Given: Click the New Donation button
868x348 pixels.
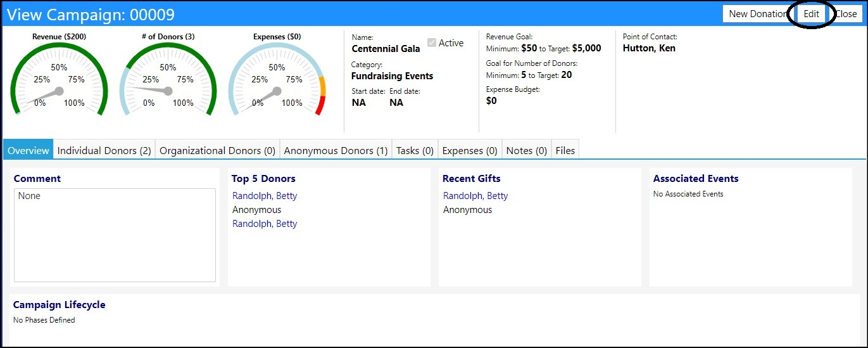Looking at the screenshot, I should 758,14.
